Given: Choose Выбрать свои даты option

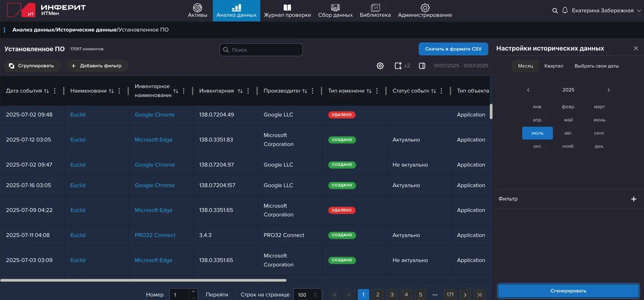Looking at the screenshot, I should click(596, 66).
